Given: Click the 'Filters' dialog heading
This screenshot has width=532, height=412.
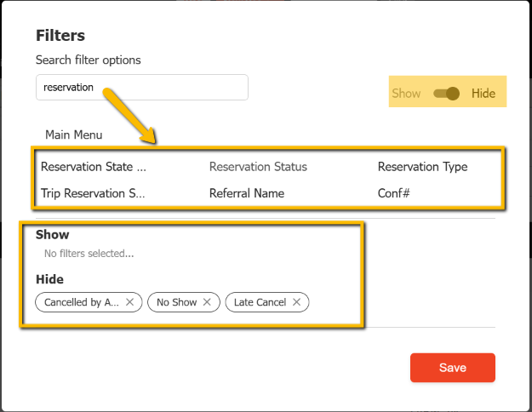Looking at the screenshot, I should [60, 36].
